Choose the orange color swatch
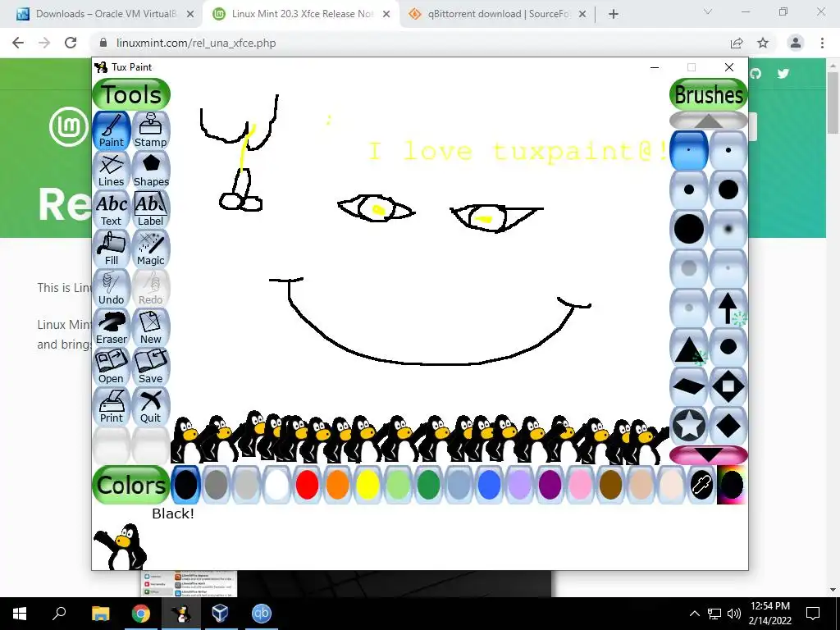Image resolution: width=840 pixels, height=630 pixels. [337, 485]
